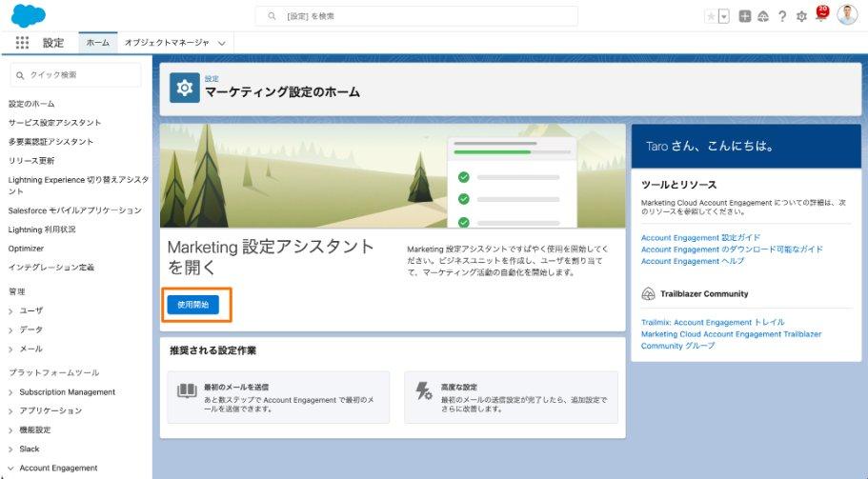Click the magnifier icon in quick find
This screenshot has height=479, width=868.
click(20, 75)
